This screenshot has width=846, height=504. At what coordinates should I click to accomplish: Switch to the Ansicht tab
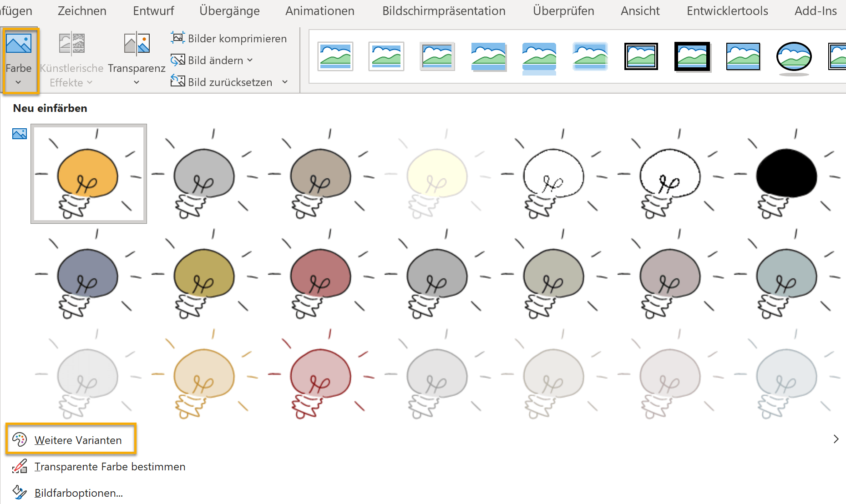point(640,11)
